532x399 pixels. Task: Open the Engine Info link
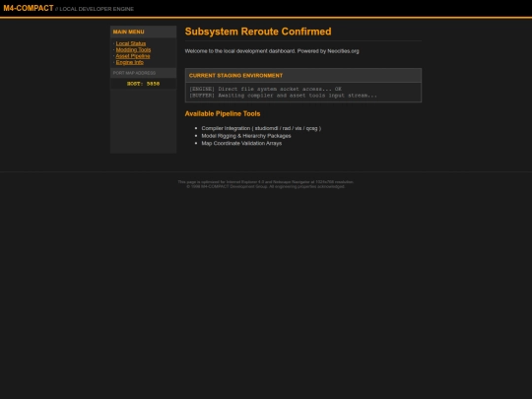coord(130,62)
